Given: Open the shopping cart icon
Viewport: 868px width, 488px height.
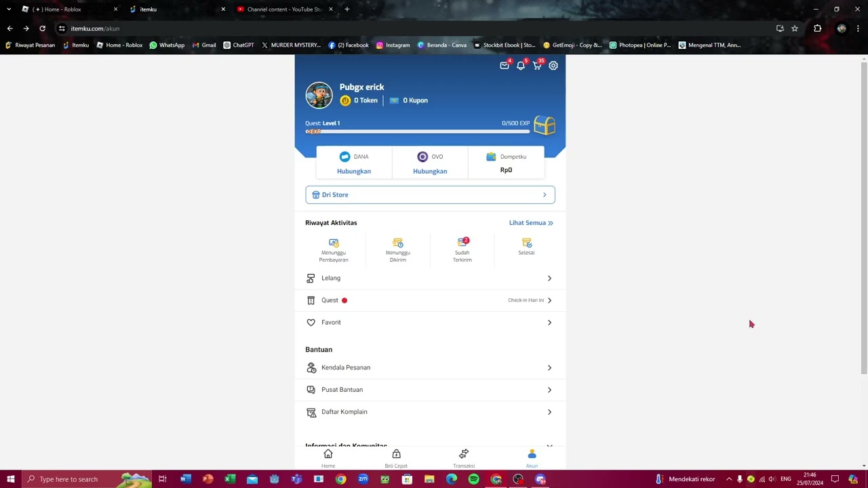Looking at the screenshot, I should [537, 66].
